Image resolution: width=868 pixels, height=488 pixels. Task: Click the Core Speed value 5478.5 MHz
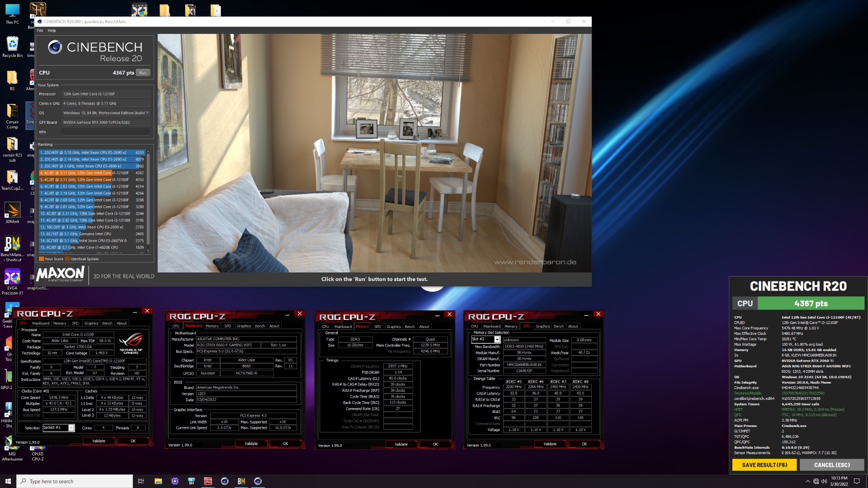[59, 398]
